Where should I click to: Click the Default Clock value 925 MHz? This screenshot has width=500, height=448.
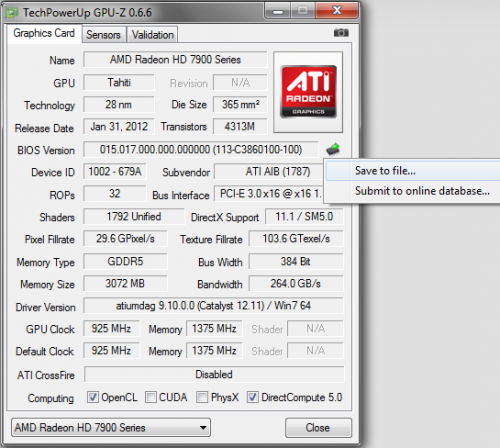point(111,351)
